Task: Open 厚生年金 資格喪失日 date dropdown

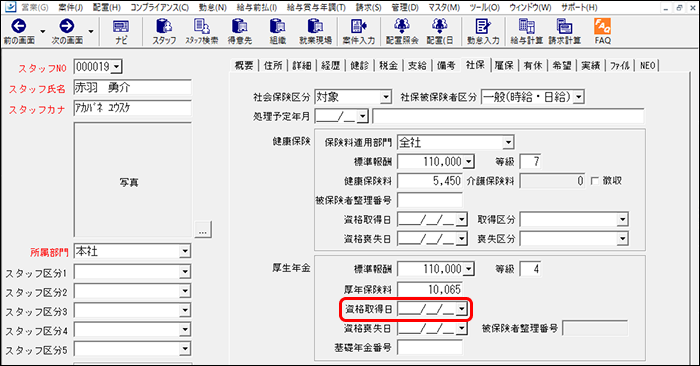Action: [462, 328]
